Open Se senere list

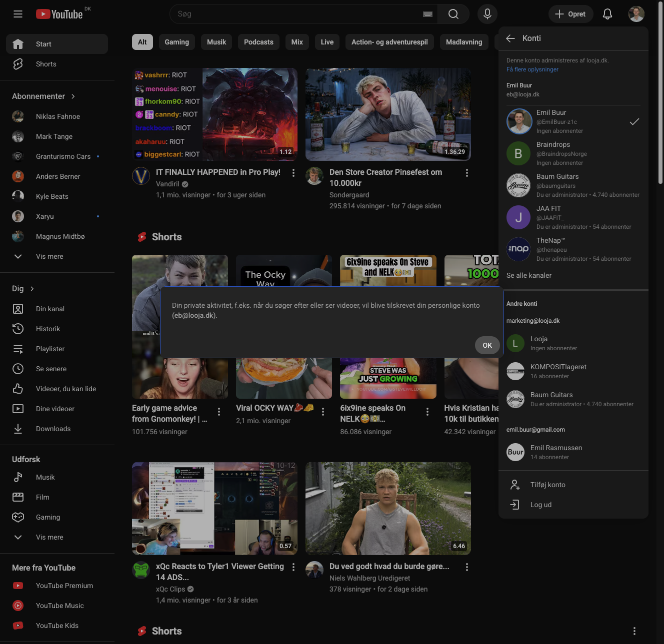point(57,369)
